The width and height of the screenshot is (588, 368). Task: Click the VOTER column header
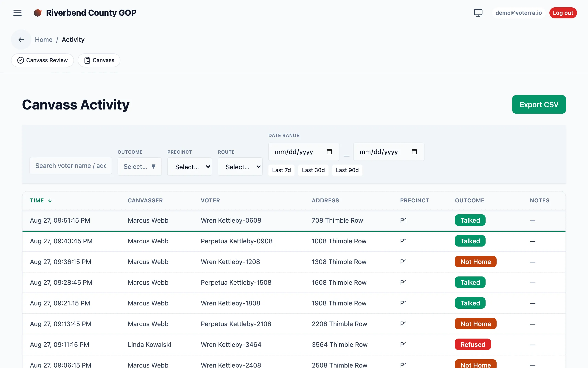(210, 201)
